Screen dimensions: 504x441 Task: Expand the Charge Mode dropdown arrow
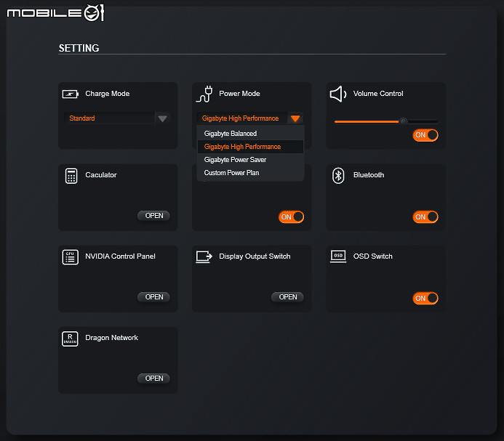pos(162,118)
